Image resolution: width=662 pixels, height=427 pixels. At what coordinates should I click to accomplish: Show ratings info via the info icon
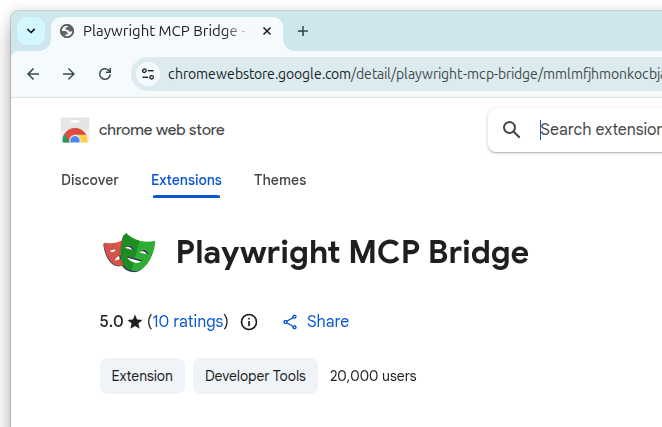[x=249, y=322]
